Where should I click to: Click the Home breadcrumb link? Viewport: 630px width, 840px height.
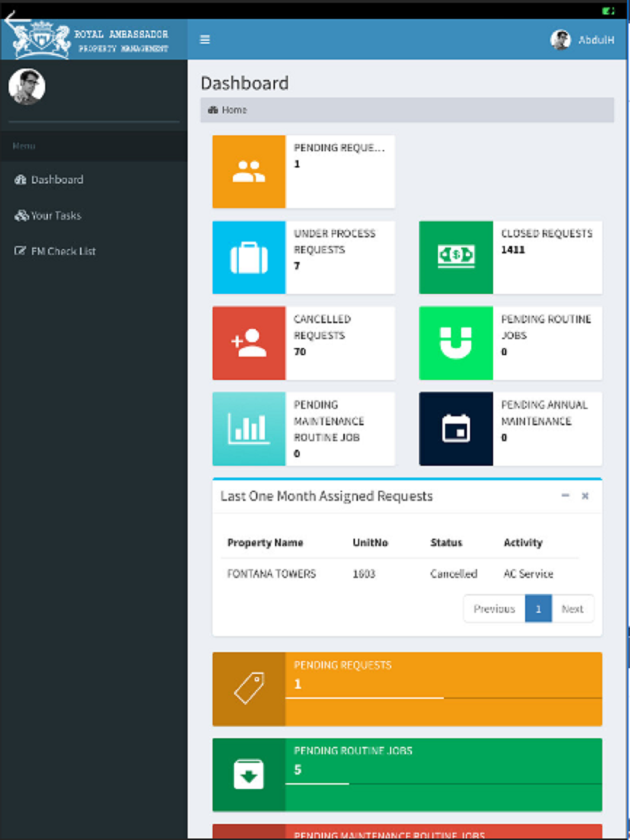234,110
